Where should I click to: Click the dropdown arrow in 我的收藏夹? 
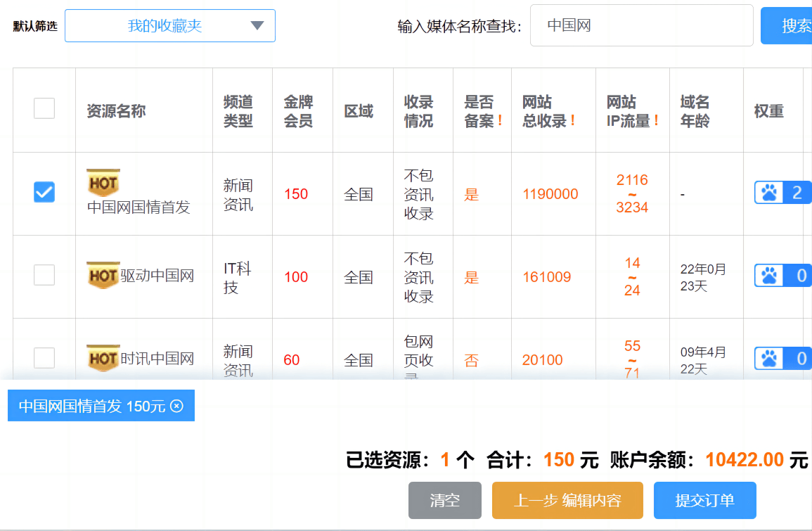tap(257, 25)
